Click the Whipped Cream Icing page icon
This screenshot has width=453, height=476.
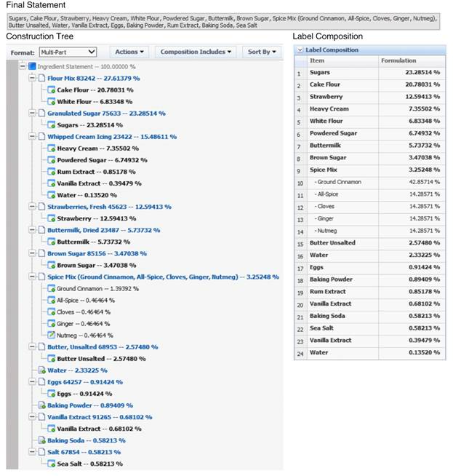(x=42, y=137)
